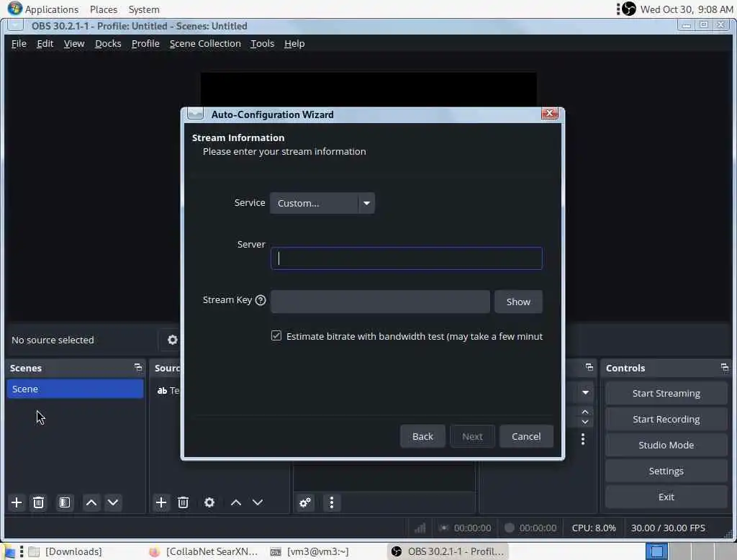Open the Docks menu
This screenshot has width=737, height=560.
click(x=108, y=44)
